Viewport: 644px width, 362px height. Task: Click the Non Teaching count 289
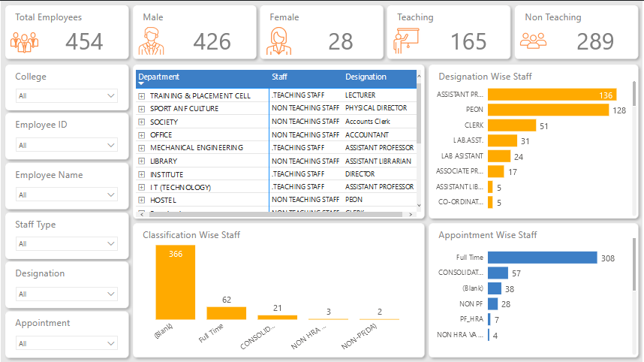pyautogui.click(x=595, y=41)
